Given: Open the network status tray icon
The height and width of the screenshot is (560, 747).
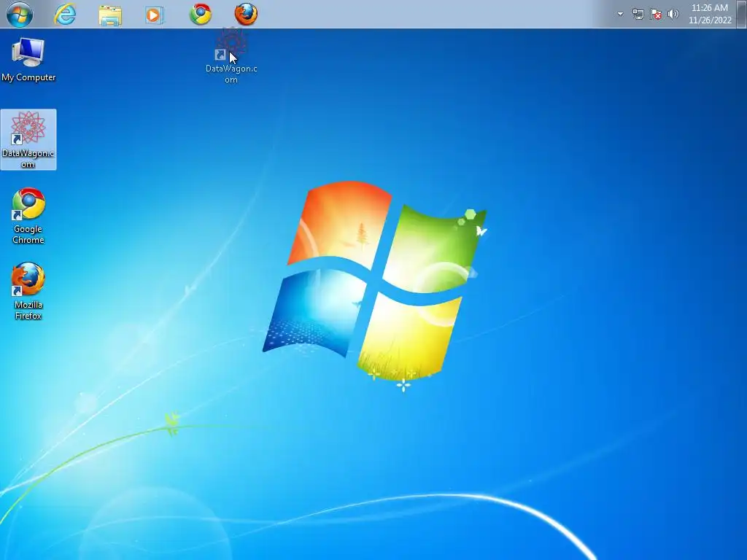Looking at the screenshot, I should pos(638,15).
